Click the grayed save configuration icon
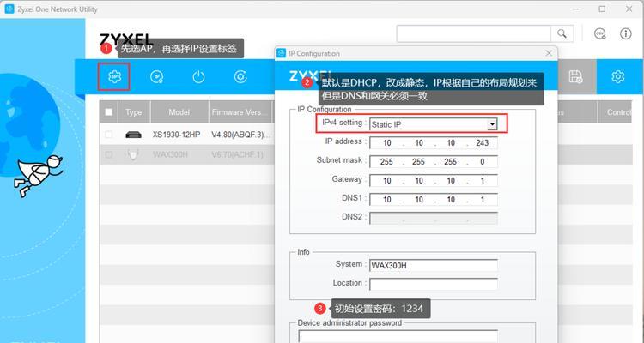This screenshot has height=343, width=644. pos(575,76)
